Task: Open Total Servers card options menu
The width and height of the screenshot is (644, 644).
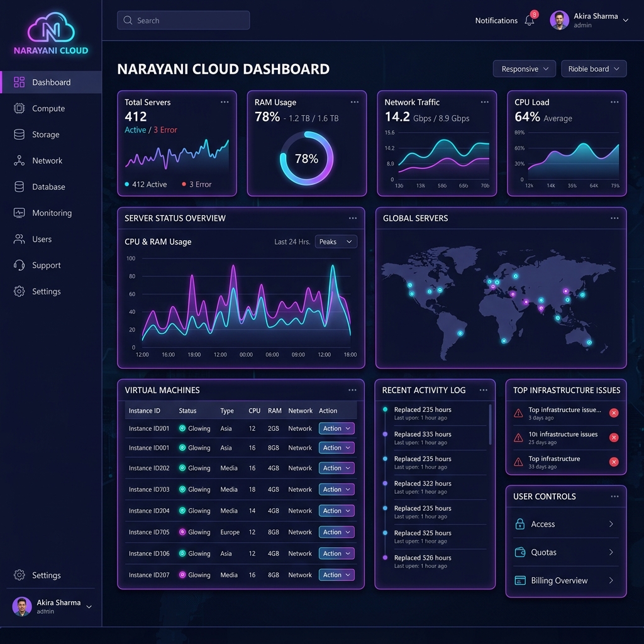Action: pyautogui.click(x=225, y=102)
